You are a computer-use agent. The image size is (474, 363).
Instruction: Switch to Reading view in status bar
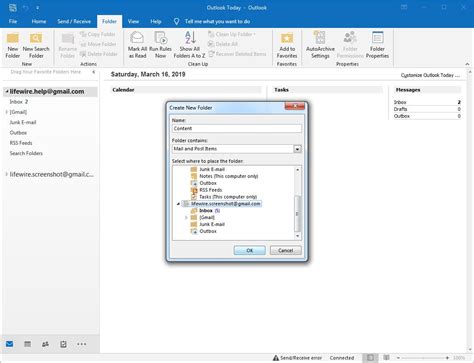pos(386,358)
